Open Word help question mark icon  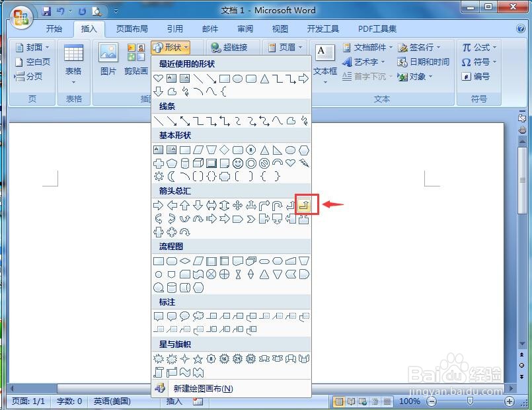(521, 28)
